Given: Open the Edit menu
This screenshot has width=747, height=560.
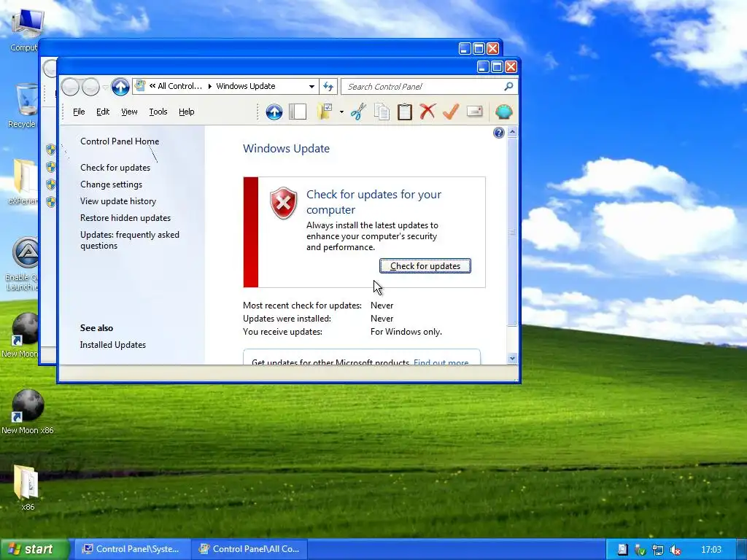Looking at the screenshot, I should (x=102, y=112).
